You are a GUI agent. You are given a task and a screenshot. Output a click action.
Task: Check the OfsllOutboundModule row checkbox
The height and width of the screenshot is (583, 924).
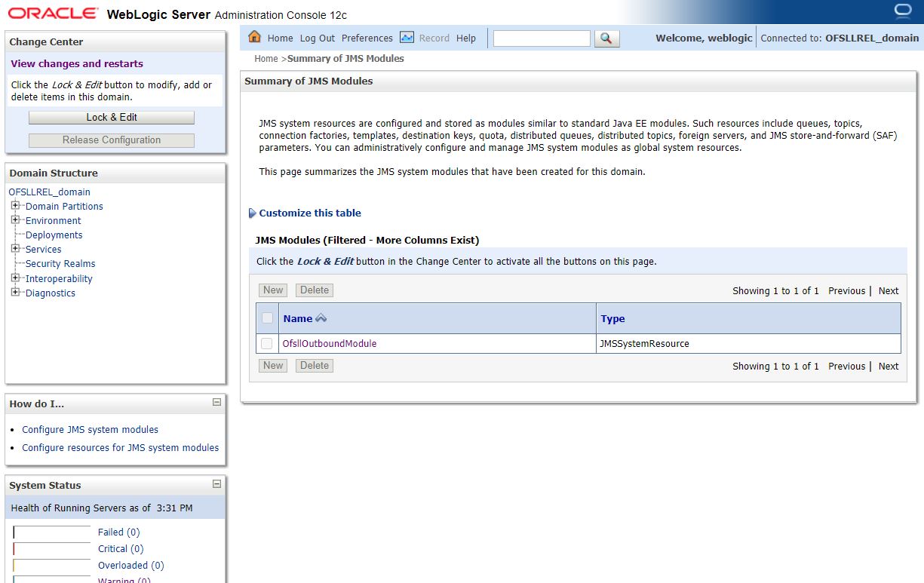[267, 343]
